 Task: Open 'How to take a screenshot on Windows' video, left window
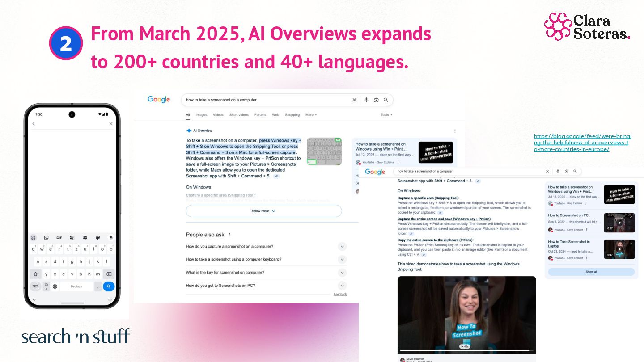point(381,147)
